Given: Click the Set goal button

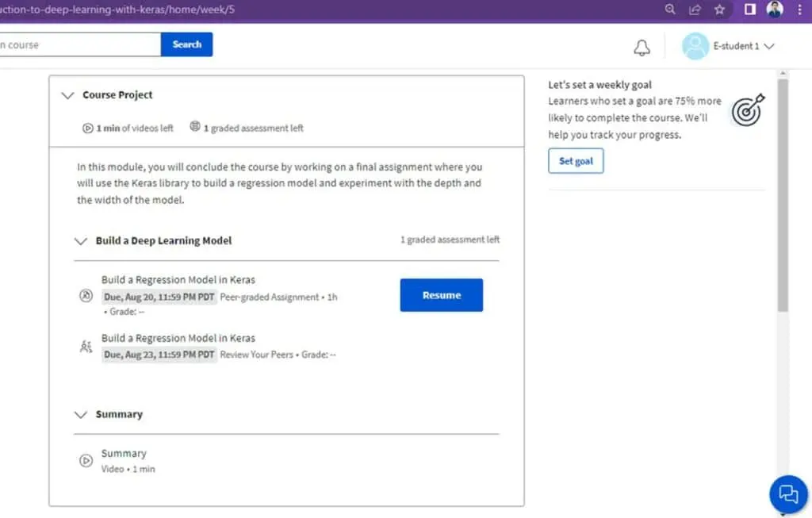Looking at the screenshot, I should tap(576, 161).
